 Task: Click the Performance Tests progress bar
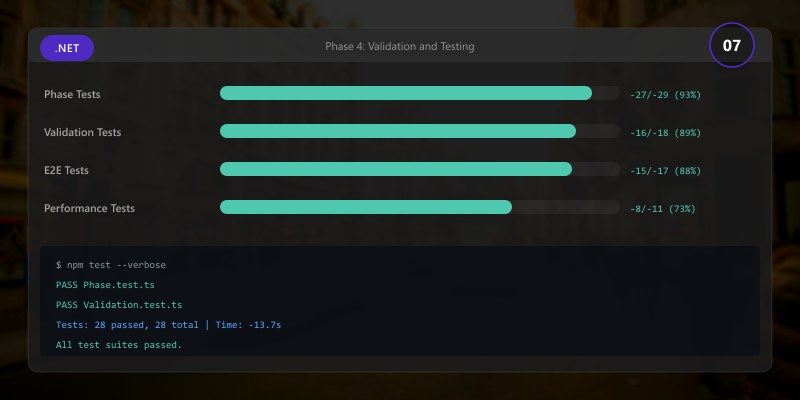(x=419, y=207)
